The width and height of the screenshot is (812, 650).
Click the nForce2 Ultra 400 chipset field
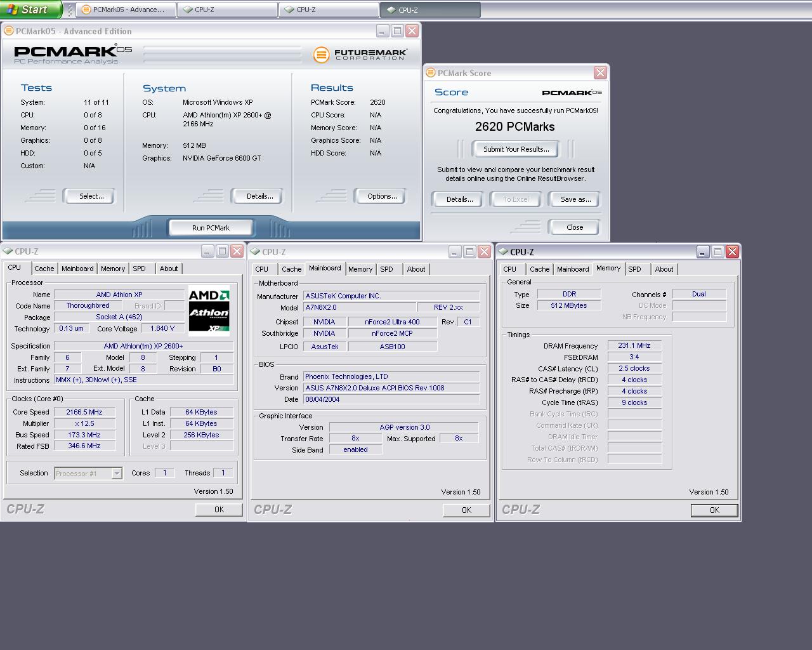(x=392, y=322)
